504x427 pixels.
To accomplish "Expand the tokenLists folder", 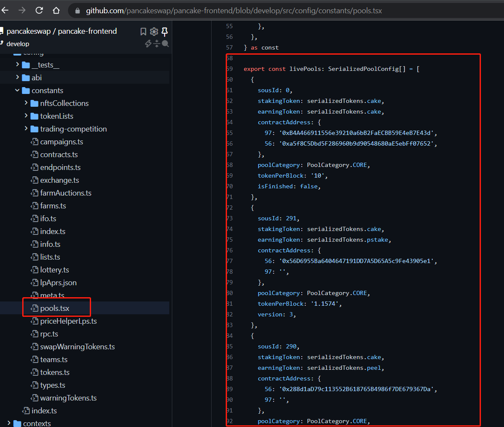I will coord(26,116).
